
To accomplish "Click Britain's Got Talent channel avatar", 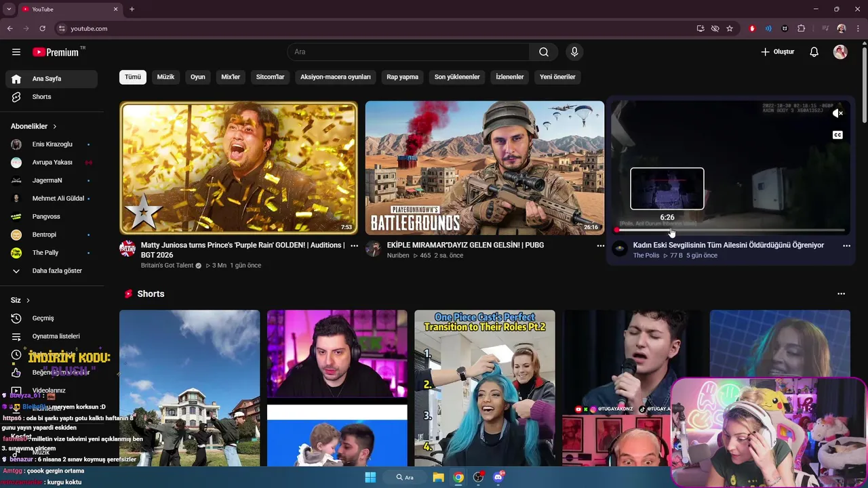I will tap(127, 249).
